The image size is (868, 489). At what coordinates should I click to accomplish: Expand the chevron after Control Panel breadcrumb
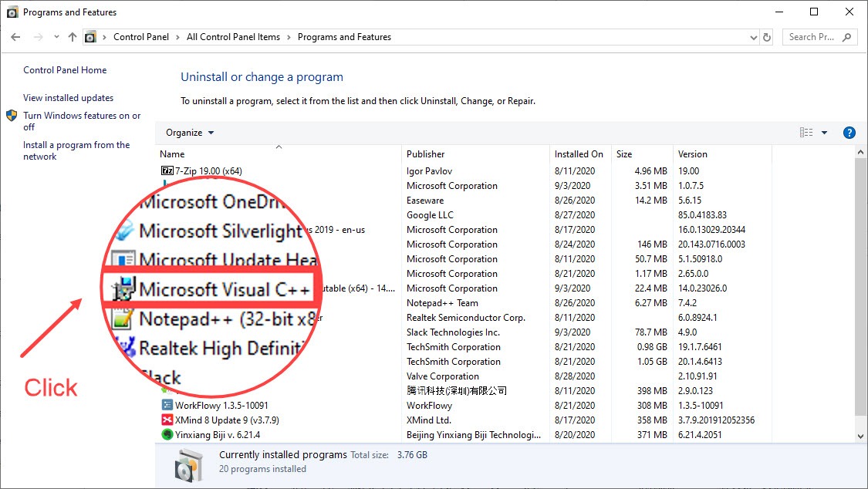(x=177, y=37)
